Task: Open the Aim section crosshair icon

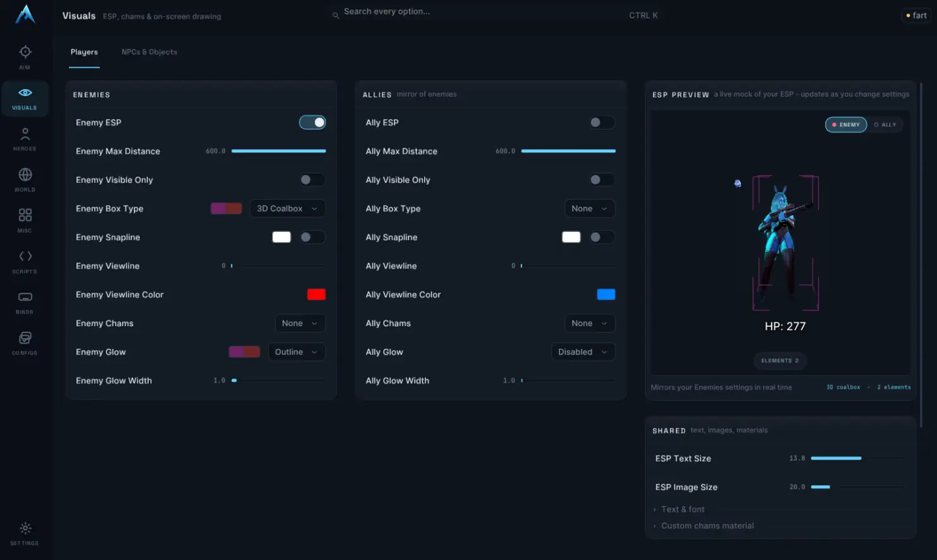Action: 25,52
